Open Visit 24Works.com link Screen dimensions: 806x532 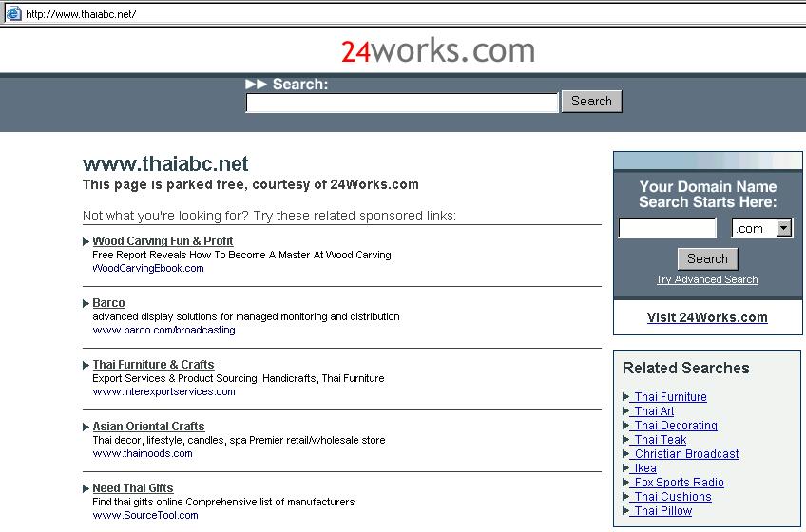(707, 317)
